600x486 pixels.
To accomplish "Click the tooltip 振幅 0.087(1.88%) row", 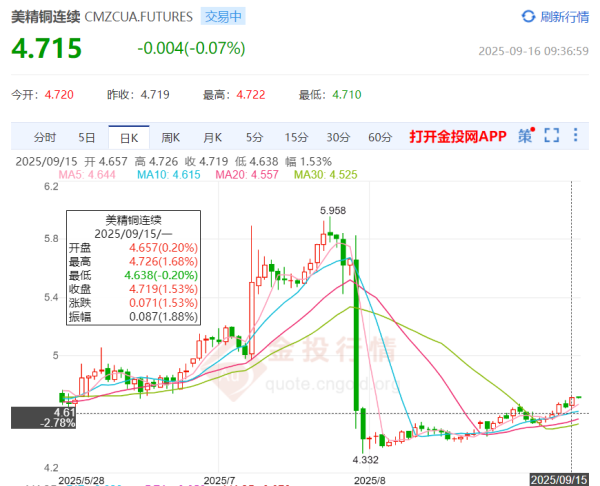I will 133,316.
